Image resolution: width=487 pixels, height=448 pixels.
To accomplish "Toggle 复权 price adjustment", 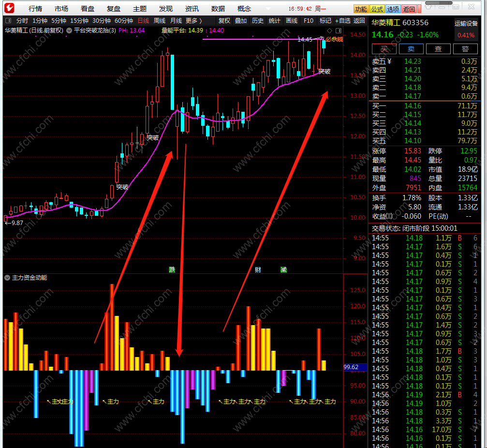I will [x=224, y=21].
